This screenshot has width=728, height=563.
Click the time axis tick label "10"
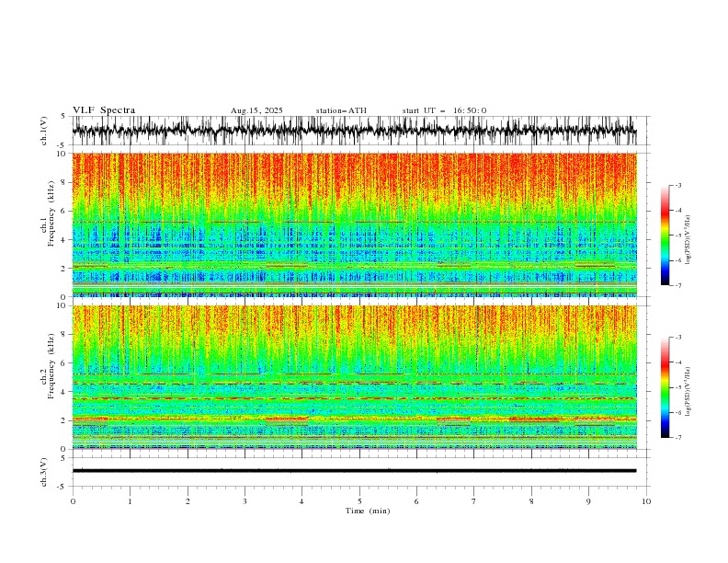coord(646,501)
